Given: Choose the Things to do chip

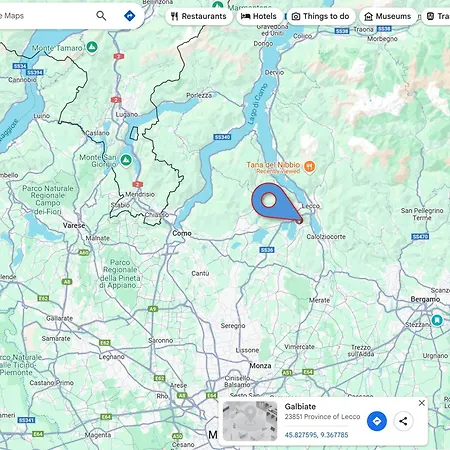Looking at the screenshot, I should coord(321,16).
